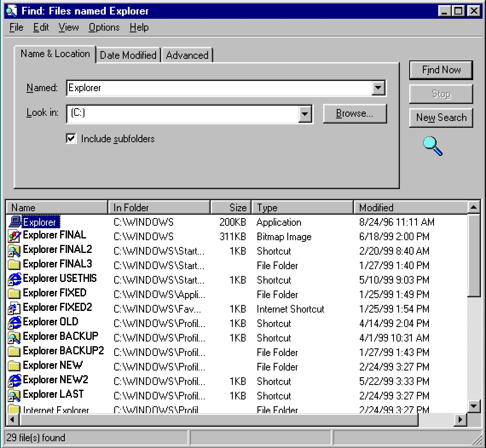Sort results by Name column header
Screen dimensions: 486x448
[x=57, y=207]
